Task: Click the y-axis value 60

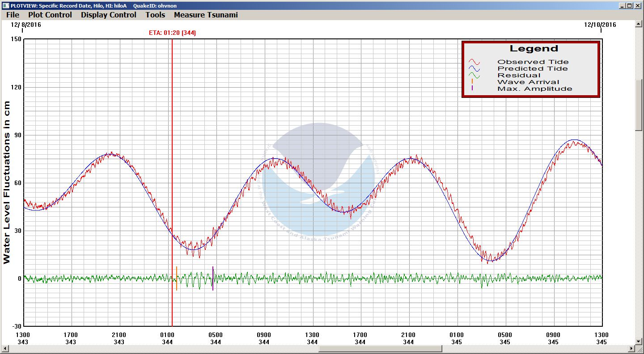Action: point(18,183)
